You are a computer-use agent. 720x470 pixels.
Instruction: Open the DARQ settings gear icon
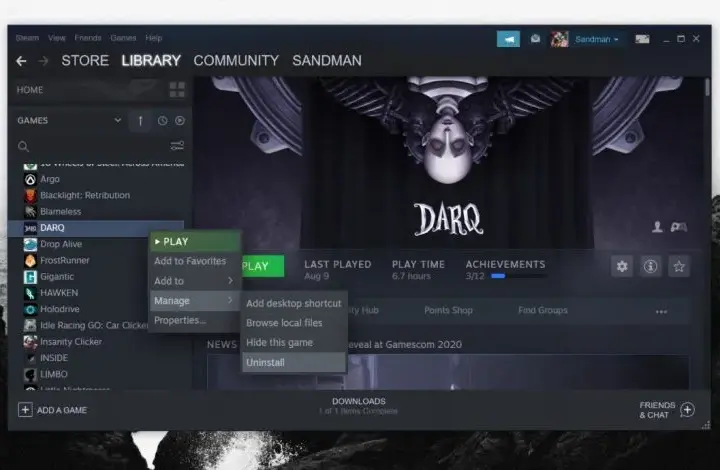point(622,266)
